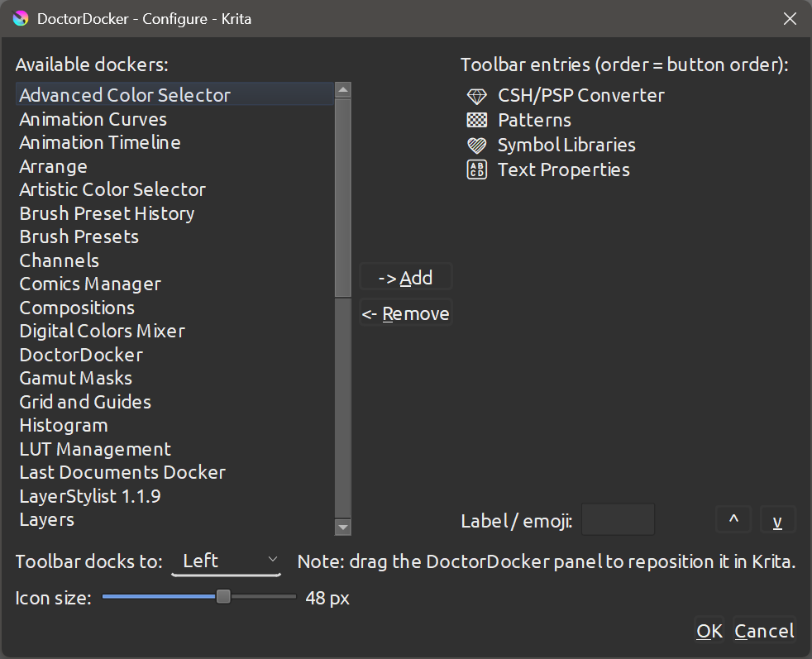Click the Remove button

coord(406,314)
